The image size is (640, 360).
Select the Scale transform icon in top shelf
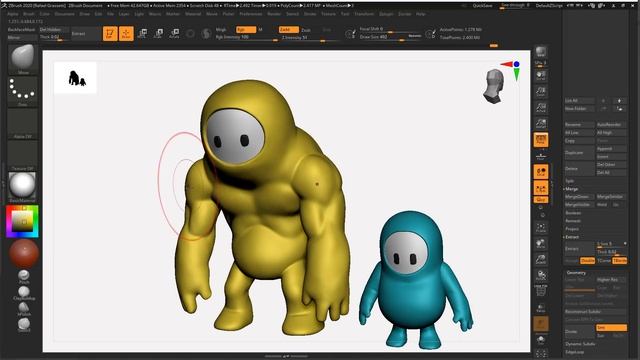click(158, 33)
